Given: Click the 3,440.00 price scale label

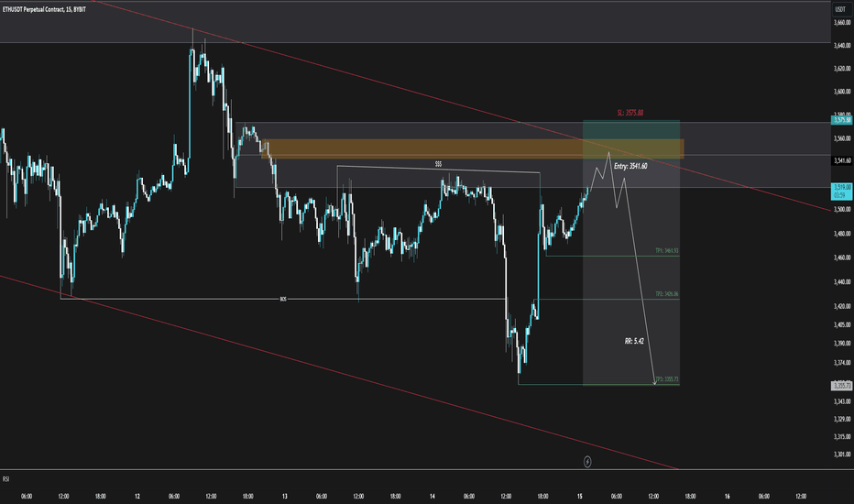Looking at the screenshot, I should point(842,282).
